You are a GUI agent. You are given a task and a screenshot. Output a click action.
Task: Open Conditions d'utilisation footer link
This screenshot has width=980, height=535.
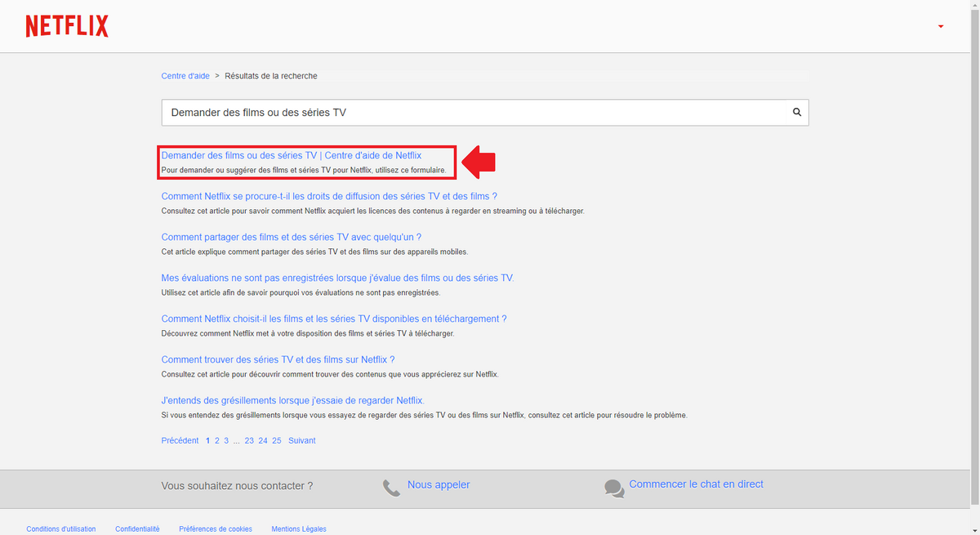61,529
